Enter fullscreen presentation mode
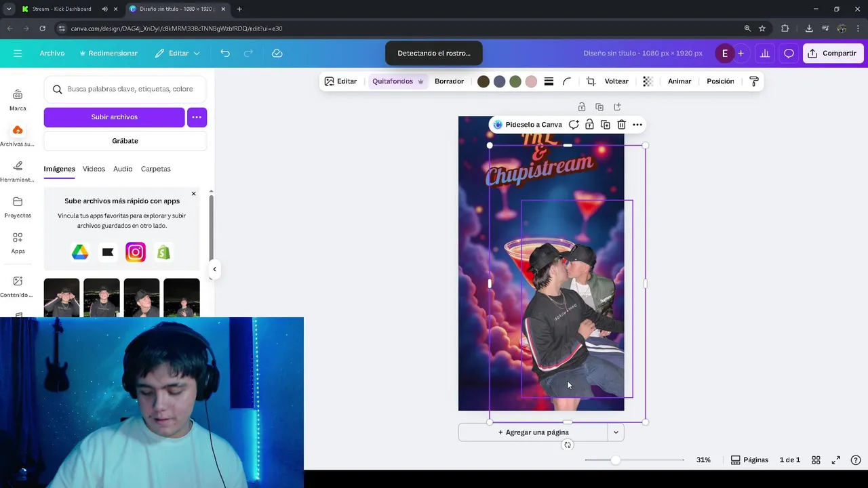This screenshot has width=868, height=488. (x=836, y=460)
